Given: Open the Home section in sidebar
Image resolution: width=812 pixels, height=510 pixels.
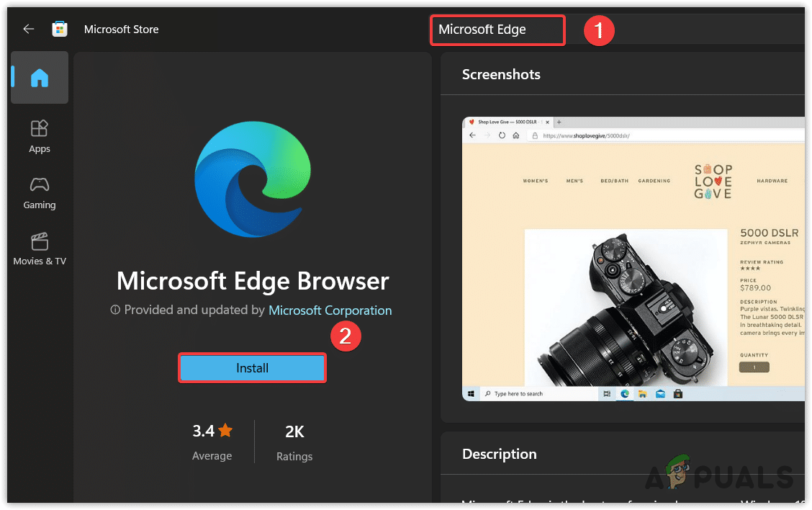Looking at the screenshot, I should [x=40, y=78].
